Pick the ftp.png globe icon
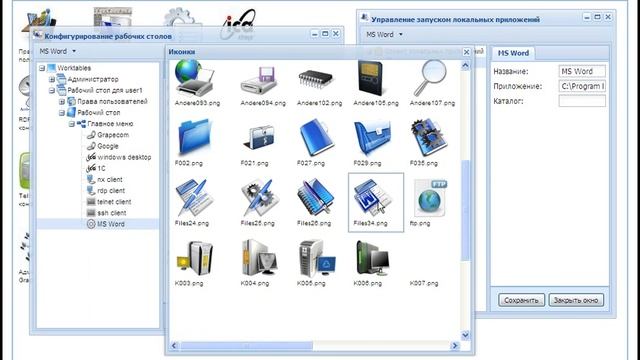 [430, 198]
